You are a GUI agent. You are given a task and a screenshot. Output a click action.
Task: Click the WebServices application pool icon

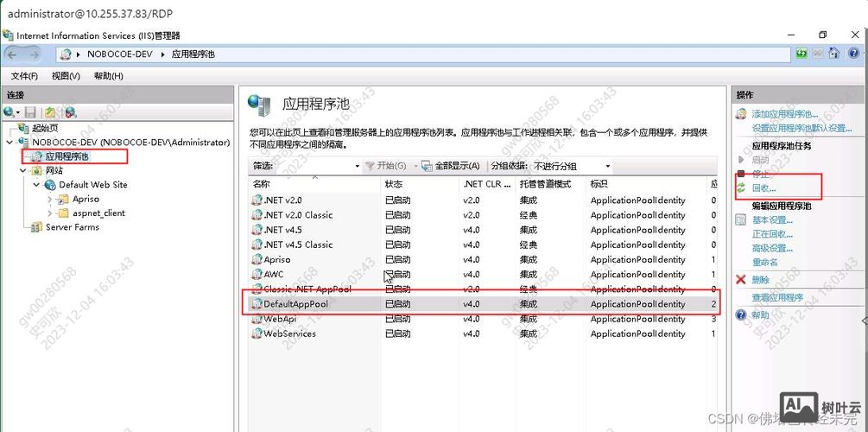(257, 334)
